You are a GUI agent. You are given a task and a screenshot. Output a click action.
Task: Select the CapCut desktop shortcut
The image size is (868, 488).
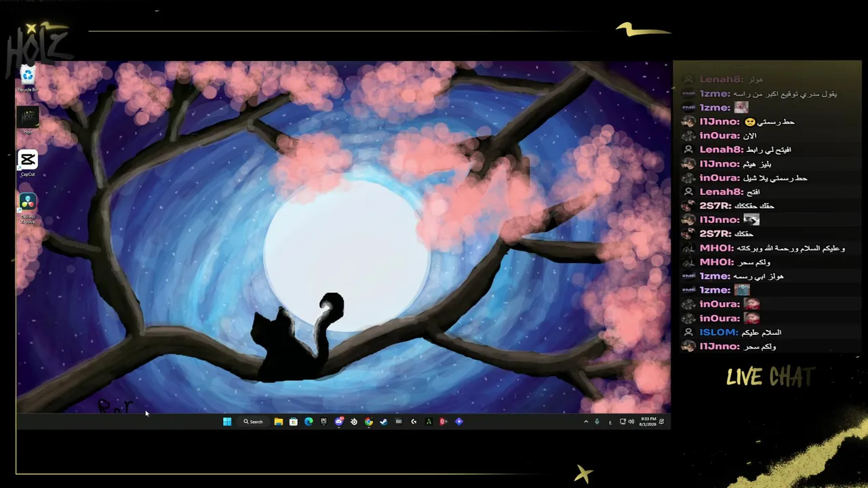(x=28, y=163)
